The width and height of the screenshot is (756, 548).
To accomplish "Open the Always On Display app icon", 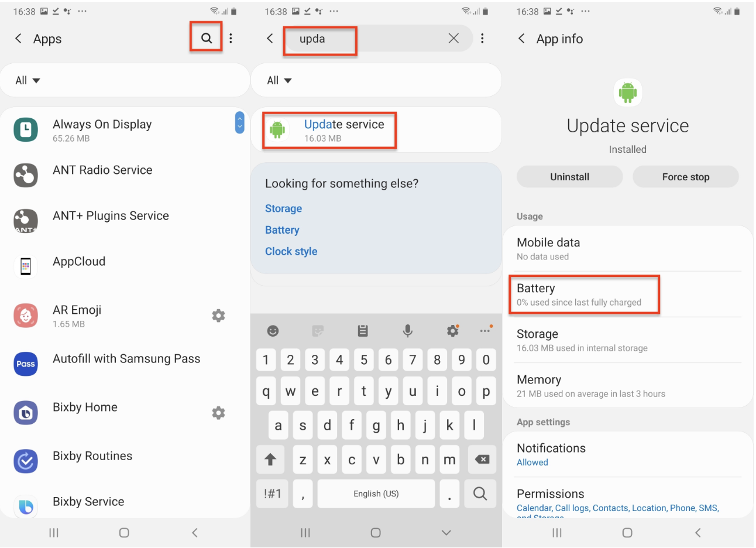I will (26, 129).
